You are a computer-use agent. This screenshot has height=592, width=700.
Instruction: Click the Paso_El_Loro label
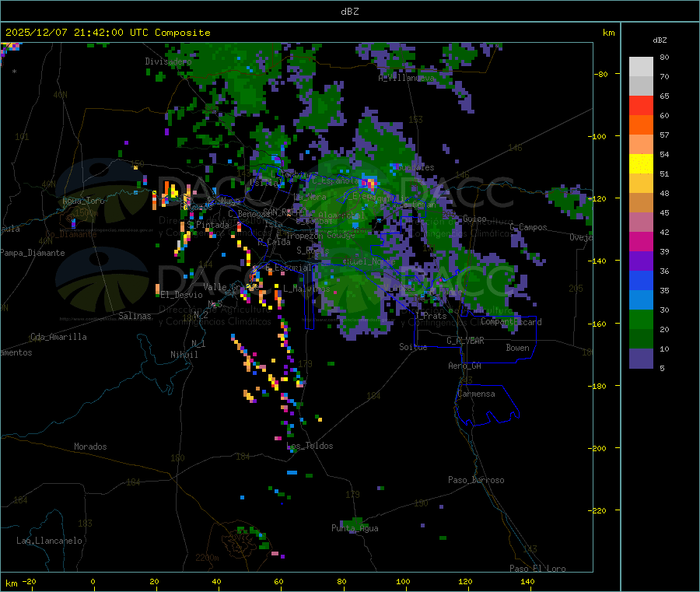[x=537, y=569]
